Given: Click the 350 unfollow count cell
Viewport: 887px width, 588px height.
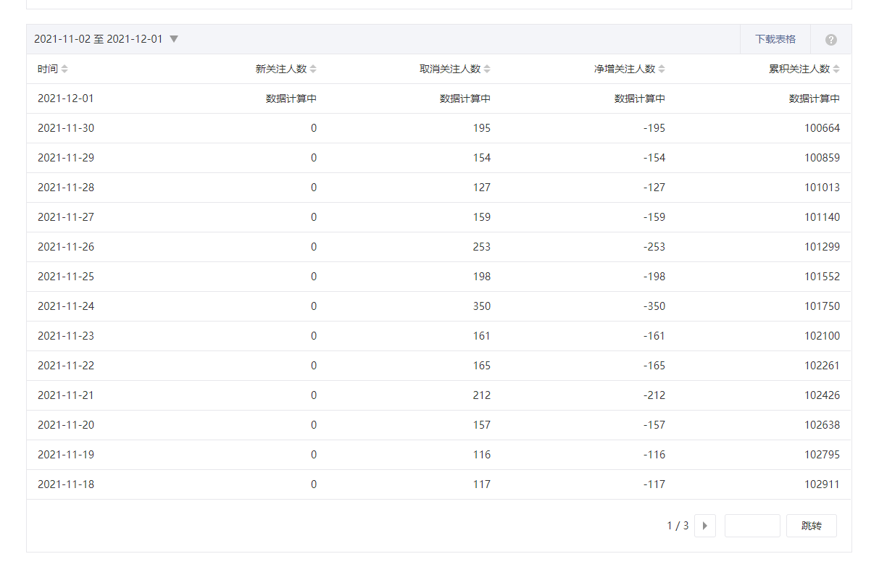Looking at the screenshot, I should tap(481, 306).
